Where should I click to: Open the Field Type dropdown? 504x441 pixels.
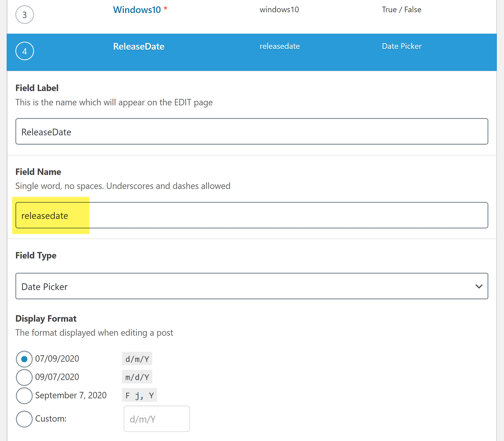[251, 286]
